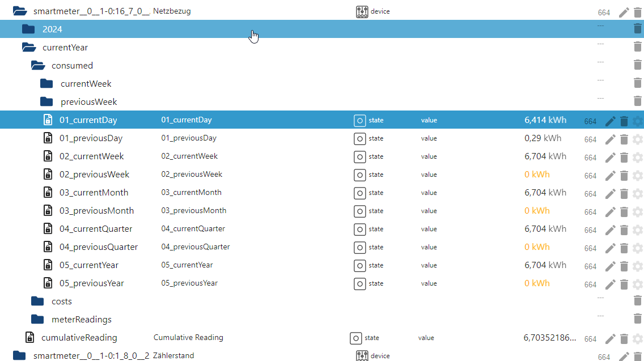The height and width of the screenshot is (361, 644).
Task: Edit the Netzbezug device object
Action: point(624,12)
